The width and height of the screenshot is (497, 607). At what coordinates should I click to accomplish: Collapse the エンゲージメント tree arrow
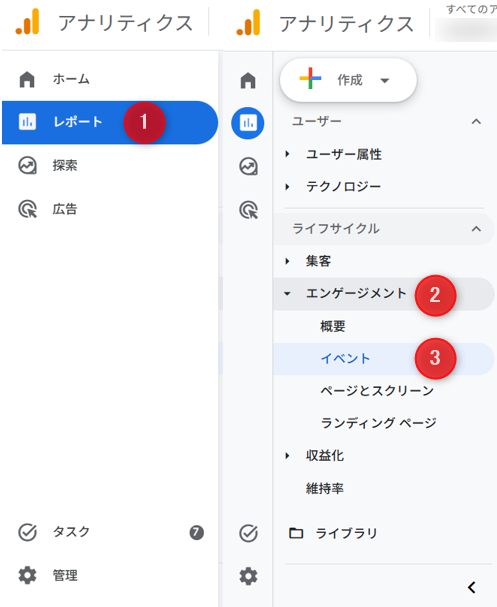[x=287, y=293]
